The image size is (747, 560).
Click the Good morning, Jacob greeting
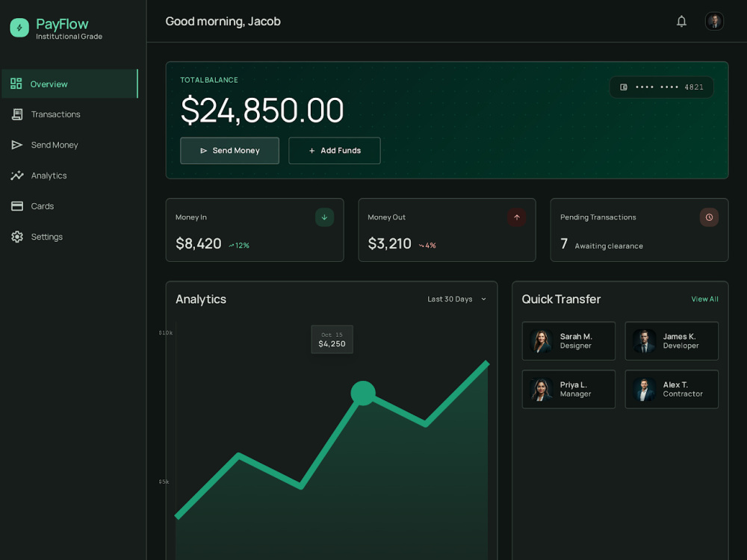point(223,22)
